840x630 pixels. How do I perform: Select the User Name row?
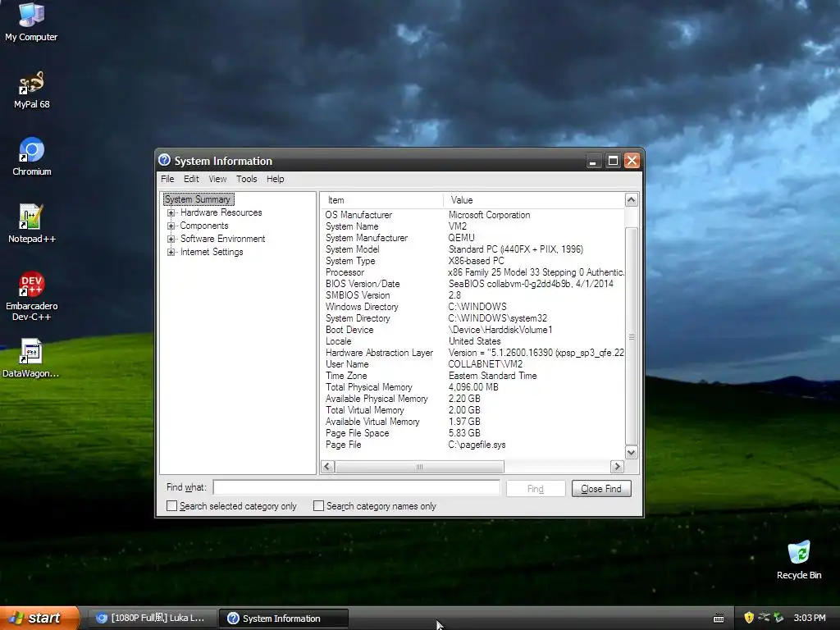click(473, 364)
